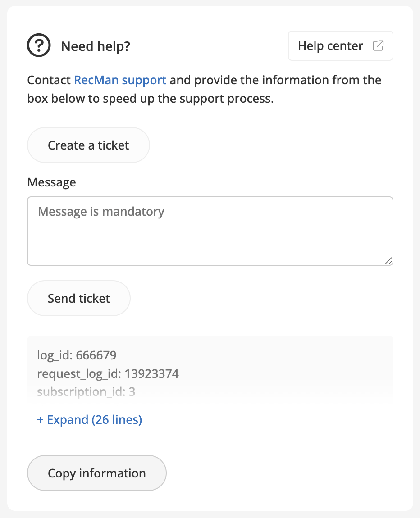Select the request_log_id: 13923374 line

(108, 373)
